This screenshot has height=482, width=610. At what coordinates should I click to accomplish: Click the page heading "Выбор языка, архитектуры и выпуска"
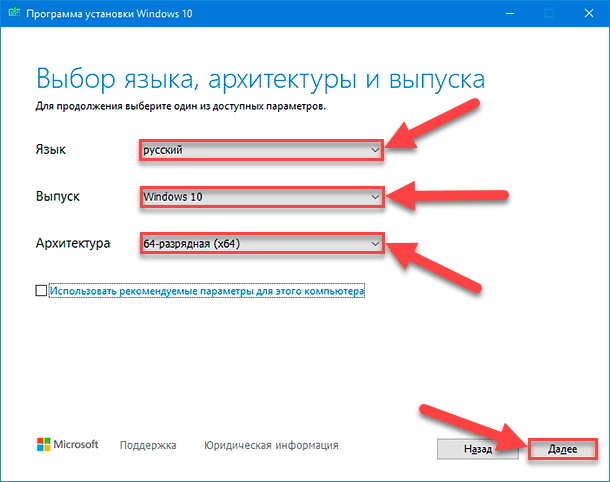[x=260, y=80]
